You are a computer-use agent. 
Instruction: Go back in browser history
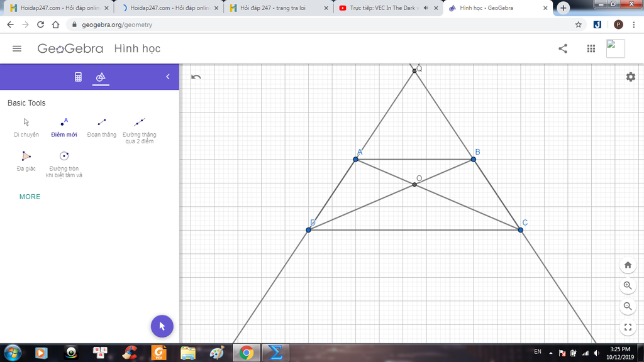click(10, 25)
